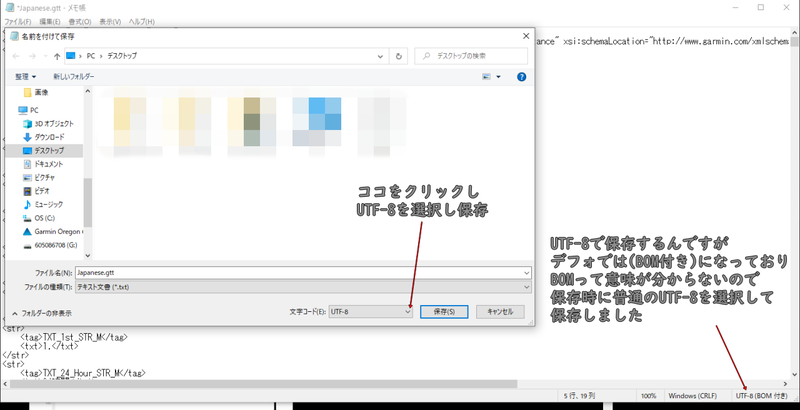Open file name history dropdown
The width and height of the screenshot is (800, 410).
(x=527, y=273)
